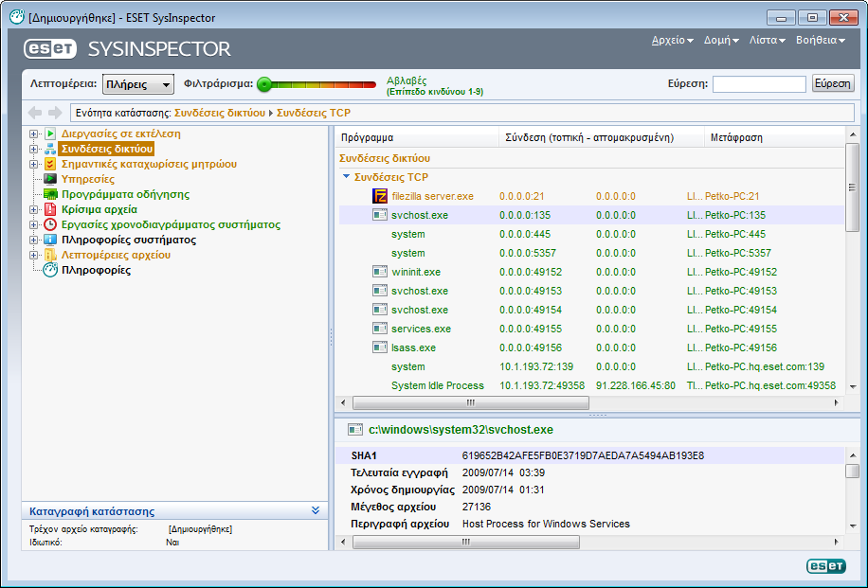Click into the Εύρεση search field
Screen dimensions: 868x588
point(759,84)
